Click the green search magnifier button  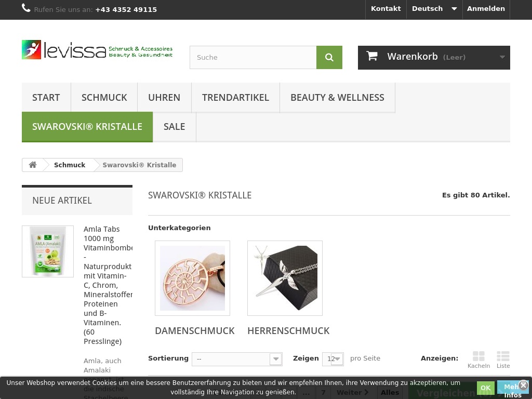tap(329, 57)
